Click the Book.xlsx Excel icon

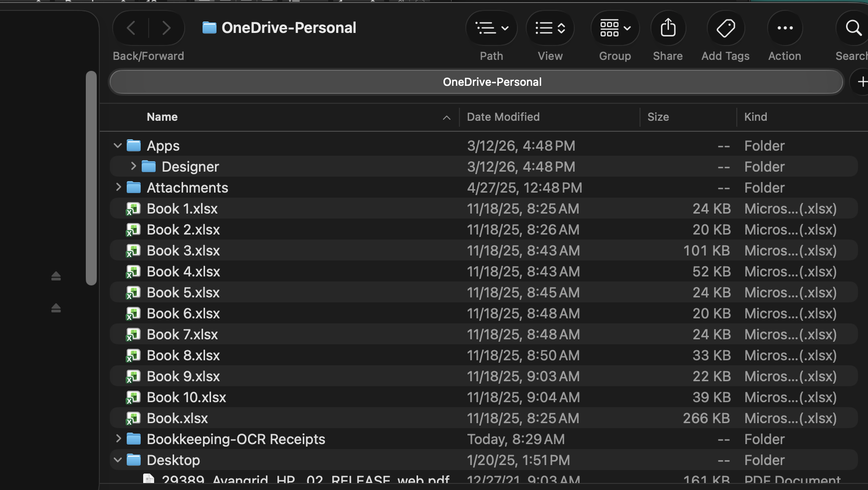point(133,418)
